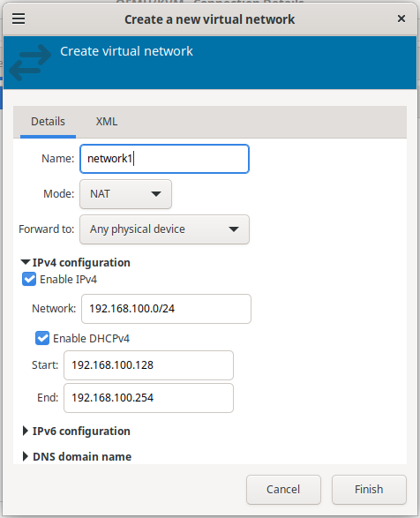Click the Name field containing network1
Image resolution: width=420 pixels, height=518 pixels.
click(164, 159)
